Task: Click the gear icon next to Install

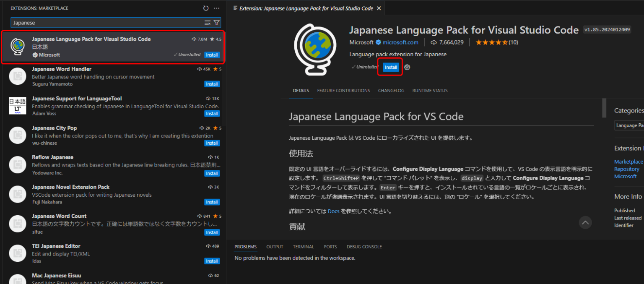Action: pos(406,67)
